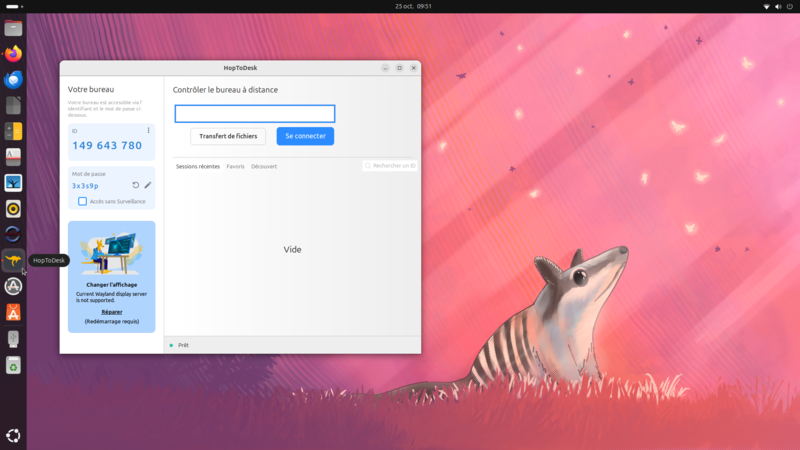Launch the calculator from the dock
800x450 pixels.
point(13,131)
